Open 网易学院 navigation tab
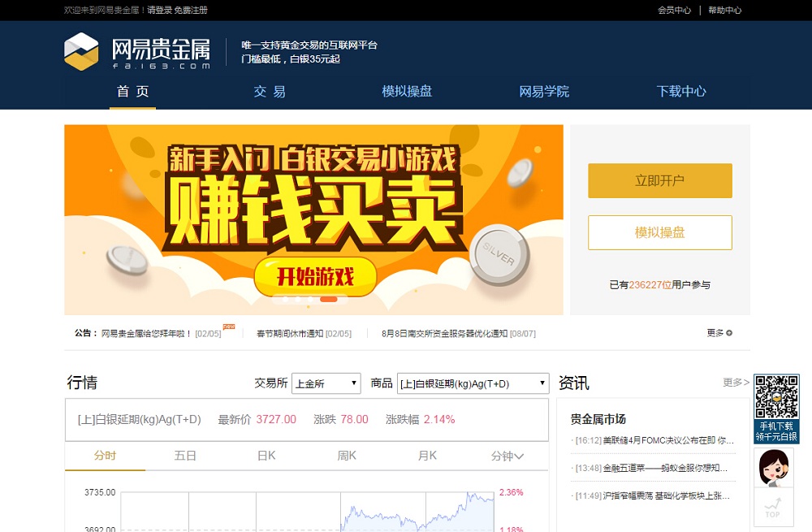The image size is (812, 532). (x=544, y=92)
